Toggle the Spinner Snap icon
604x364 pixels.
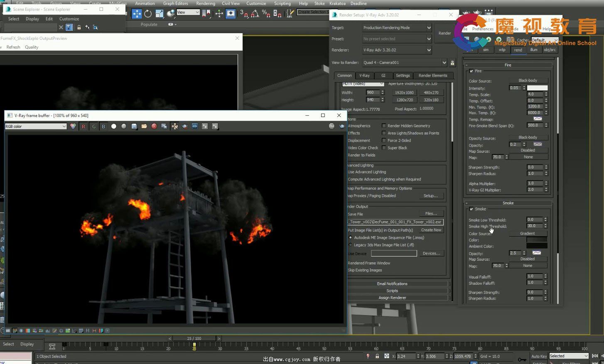277,14
